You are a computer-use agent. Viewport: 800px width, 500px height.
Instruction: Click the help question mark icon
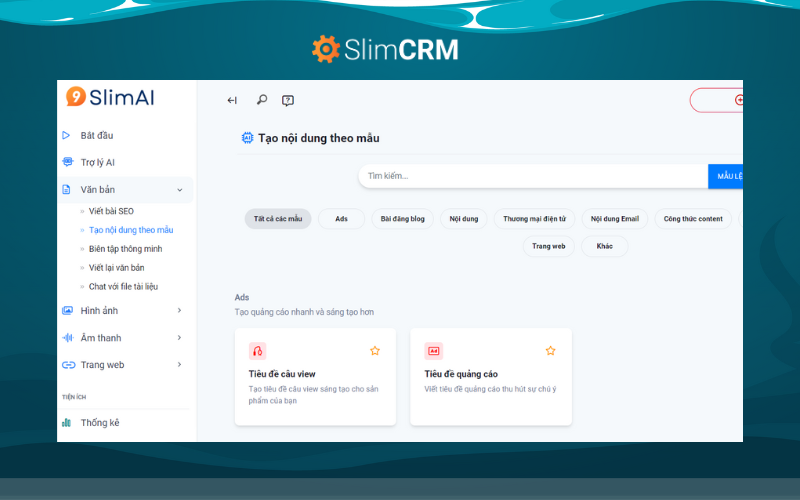288,100
